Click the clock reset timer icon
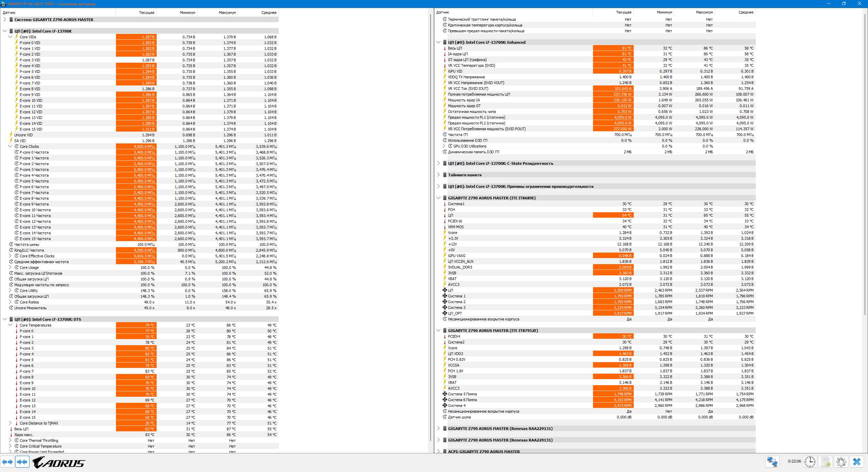The height and width of the screenshot is (472, 868). [810, 462]
